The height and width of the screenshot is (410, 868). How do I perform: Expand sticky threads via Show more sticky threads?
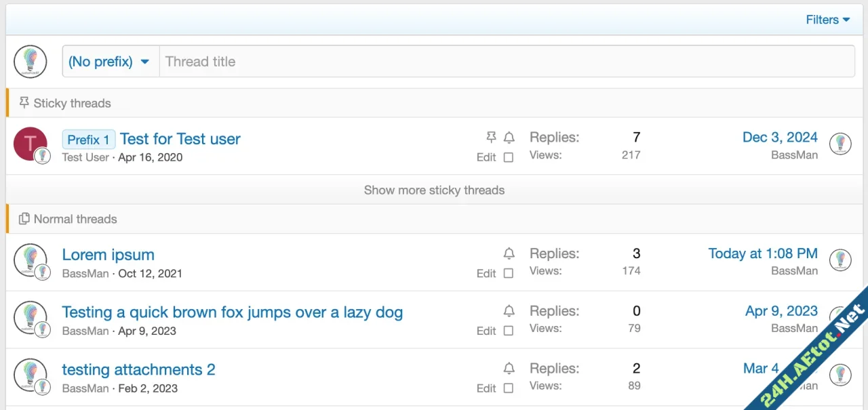[x=434, y=190]
